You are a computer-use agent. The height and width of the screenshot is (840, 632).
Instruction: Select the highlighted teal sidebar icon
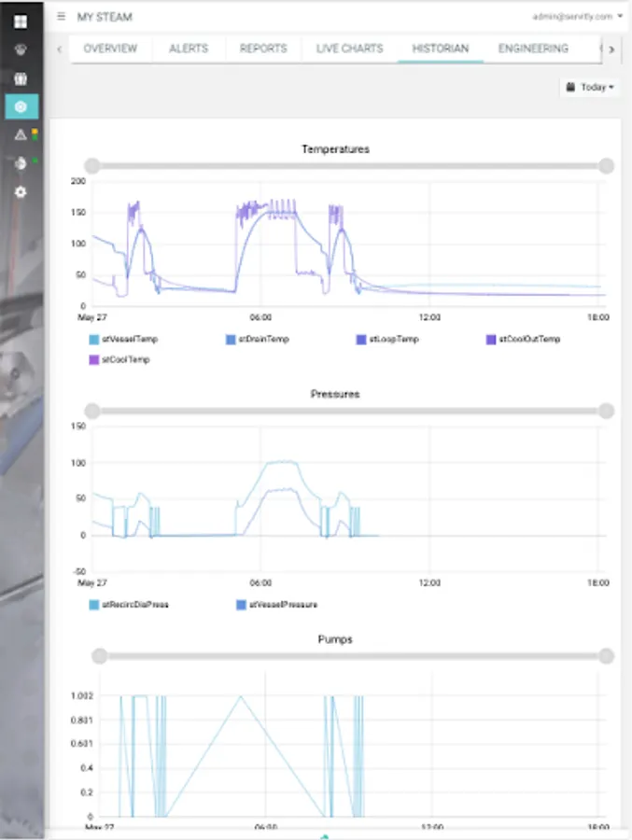coord(21,106)
